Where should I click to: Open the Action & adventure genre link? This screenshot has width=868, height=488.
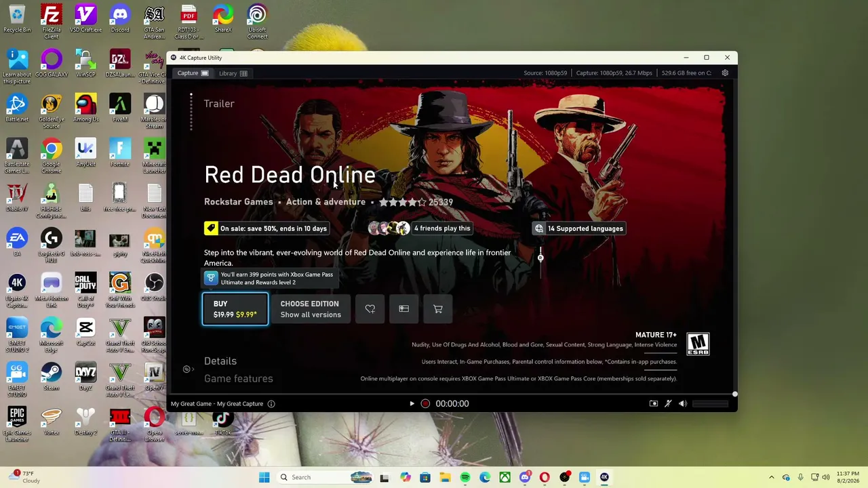pyautogui.click(x=325, y=202)
